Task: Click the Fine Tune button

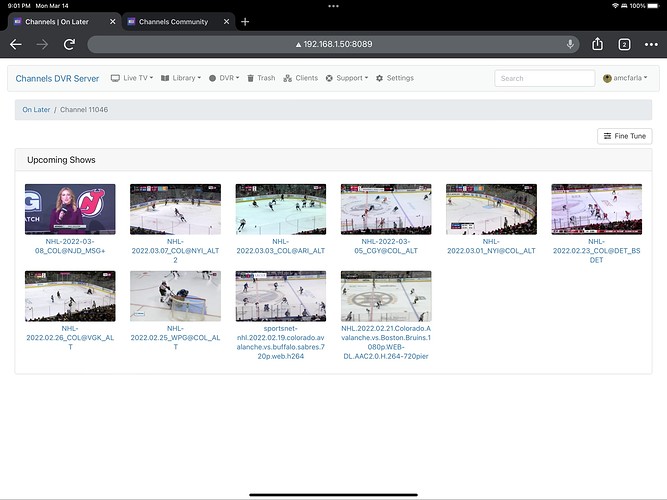Action: click(624, 136)
